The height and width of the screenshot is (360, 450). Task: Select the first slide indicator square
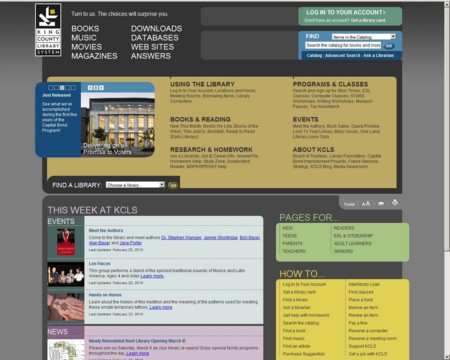point(51,88)
